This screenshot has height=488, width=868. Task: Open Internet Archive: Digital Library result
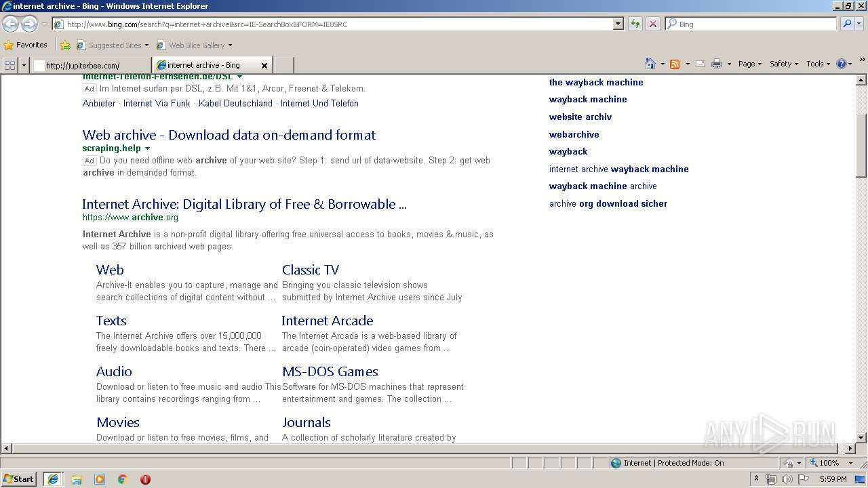(x=244, y=204)
